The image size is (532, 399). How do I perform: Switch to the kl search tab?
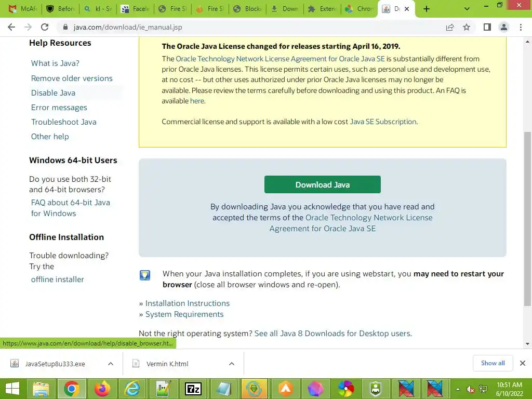[x=98, y=9]
